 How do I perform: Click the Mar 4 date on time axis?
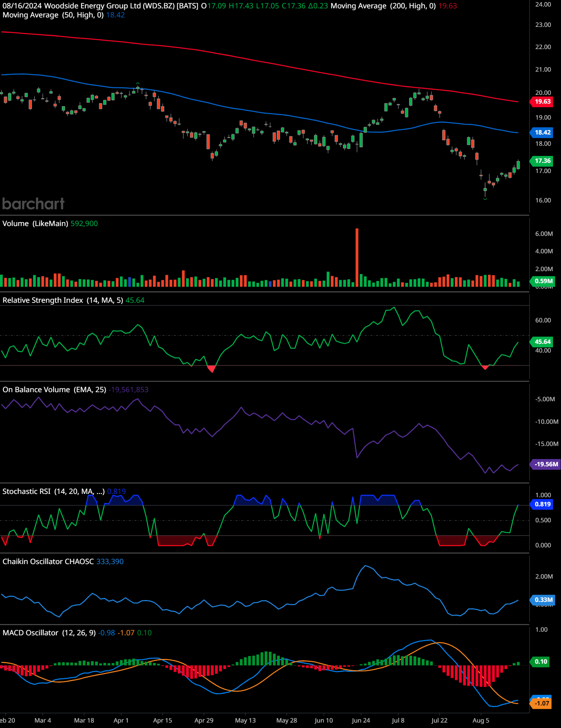pos(43,720)
